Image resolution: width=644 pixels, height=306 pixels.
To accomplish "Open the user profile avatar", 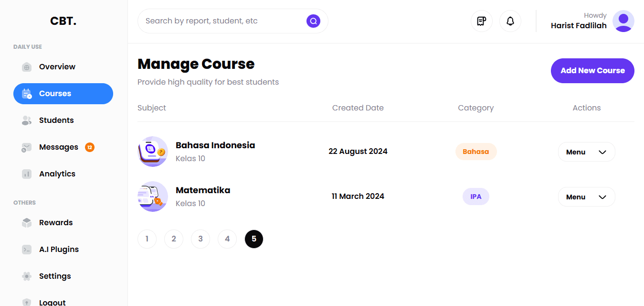I will coord(623,21).
